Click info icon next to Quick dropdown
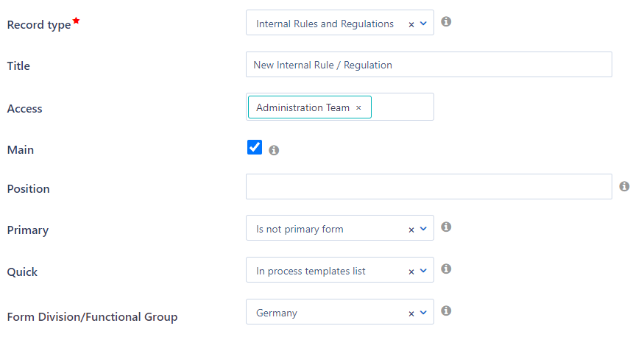 446,269
